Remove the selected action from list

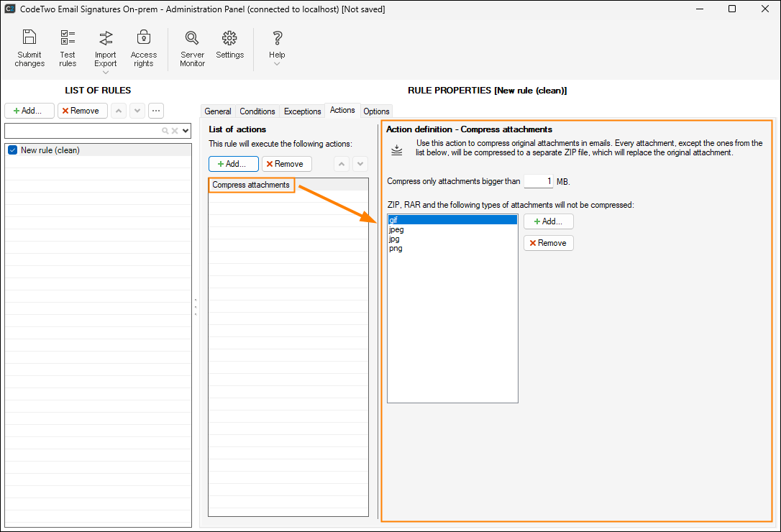(x=286, y=164)
